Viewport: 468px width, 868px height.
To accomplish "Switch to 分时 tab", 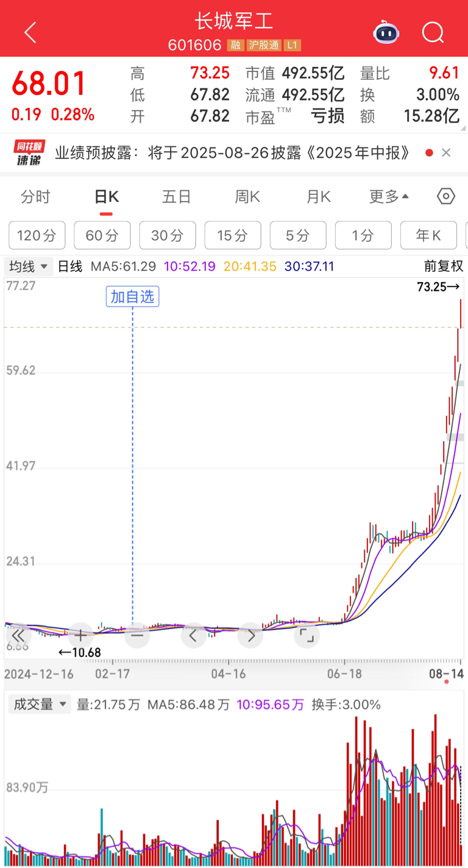I will [x=35, y=196].
